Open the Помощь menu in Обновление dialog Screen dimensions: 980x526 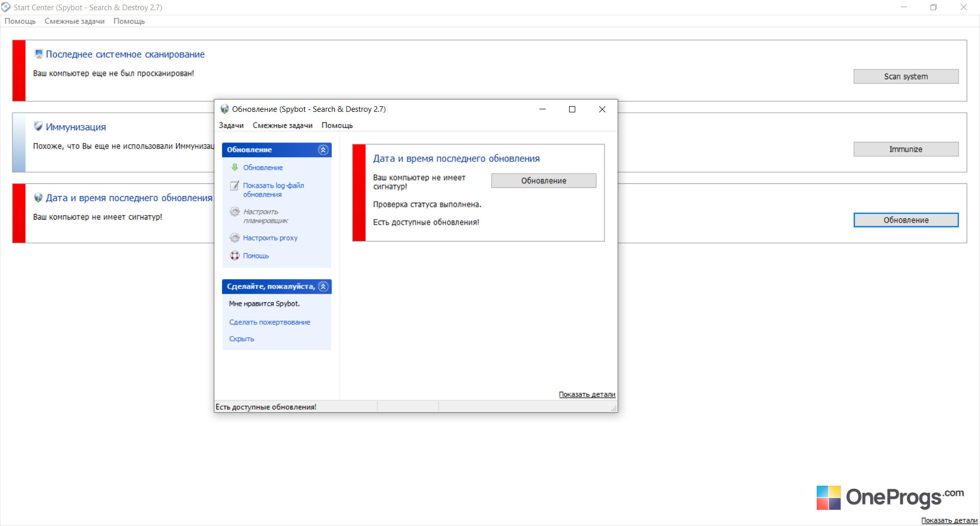pos(337,125)
